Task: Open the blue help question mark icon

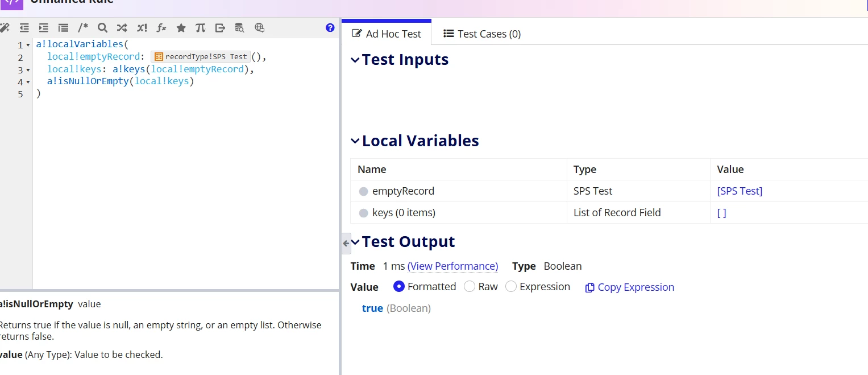Action: tap(330, 28)
